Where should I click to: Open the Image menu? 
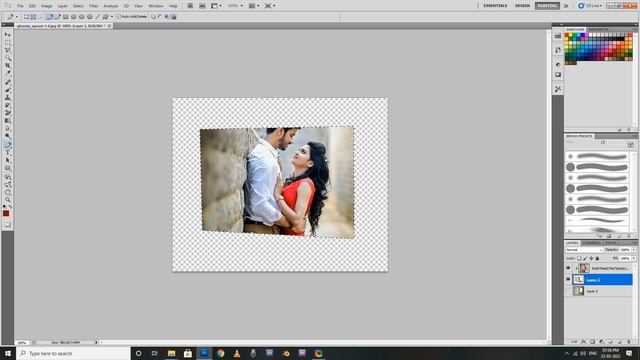tap(47, 6)
